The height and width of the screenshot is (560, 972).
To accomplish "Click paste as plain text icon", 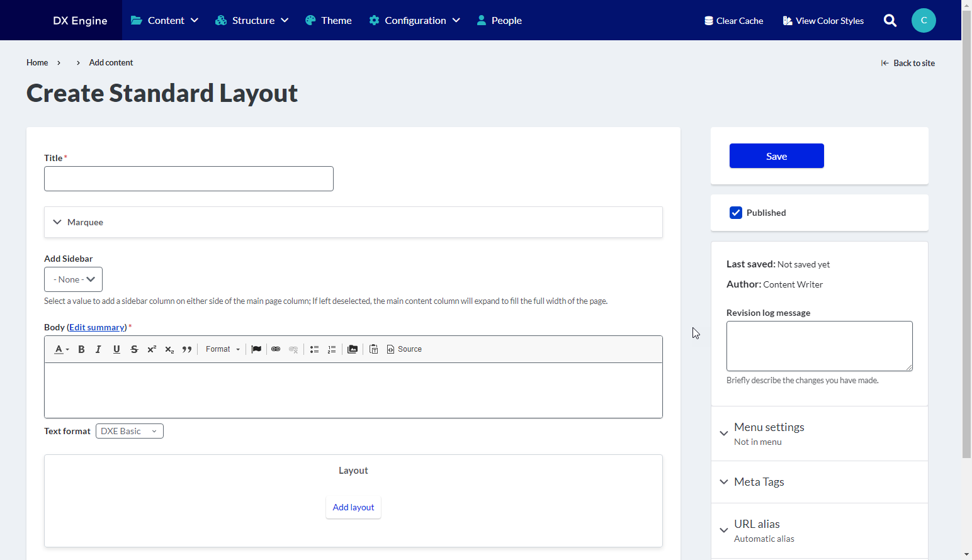I will 374,349.
